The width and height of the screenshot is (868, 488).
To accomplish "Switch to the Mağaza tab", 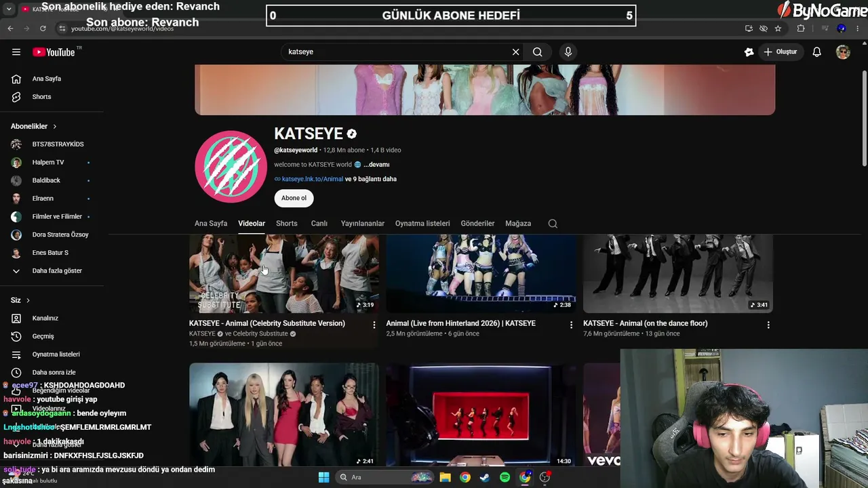I will click(518, 224).
